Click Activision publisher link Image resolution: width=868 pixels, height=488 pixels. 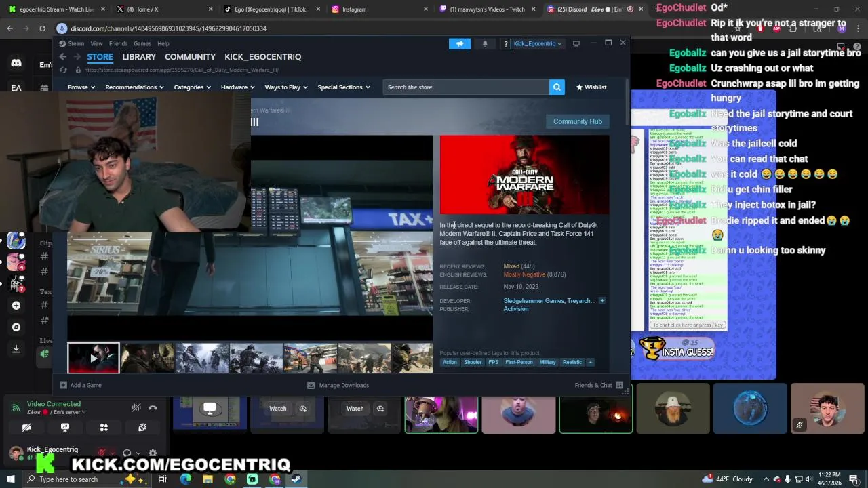516,309
